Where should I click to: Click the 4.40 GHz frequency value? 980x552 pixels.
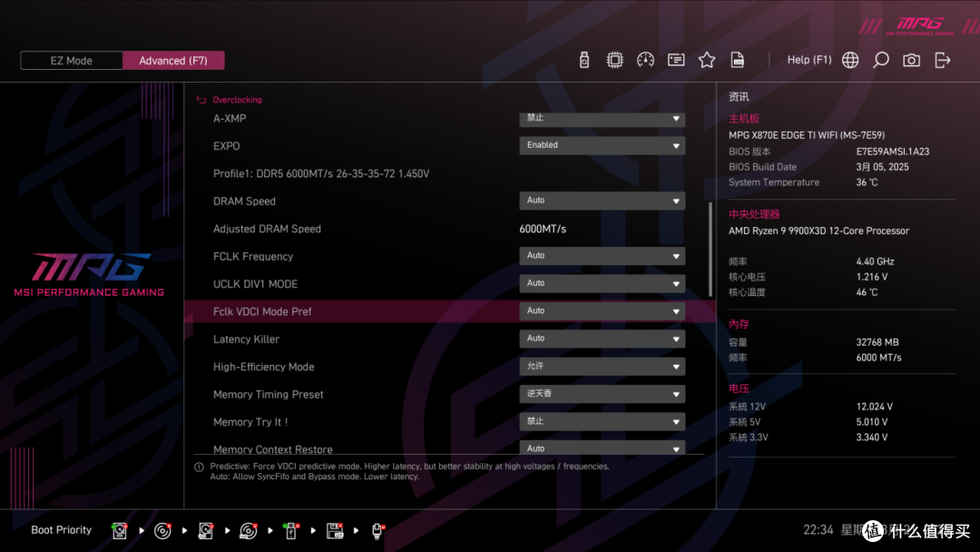pyautogui.click(x=875, y=261)
